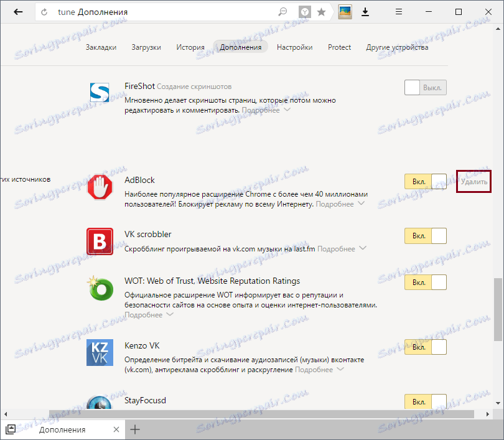Open a new tab with plus icon
The height and width of the screenshot is (440, 504).
(x=135, y=429)
